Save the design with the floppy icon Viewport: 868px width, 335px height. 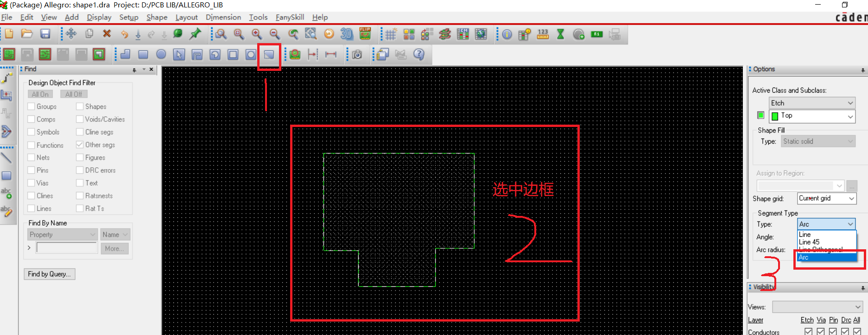click(45, 34)
